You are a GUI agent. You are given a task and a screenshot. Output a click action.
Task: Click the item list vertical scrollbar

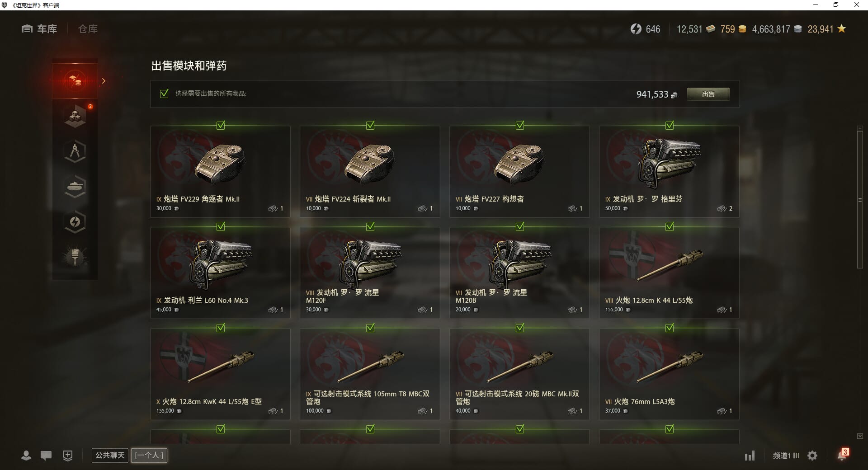(x=860, y=199)
